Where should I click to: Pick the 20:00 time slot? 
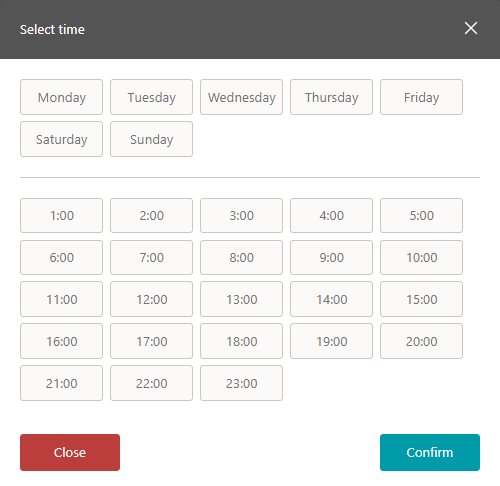click(x=421, y=341)
